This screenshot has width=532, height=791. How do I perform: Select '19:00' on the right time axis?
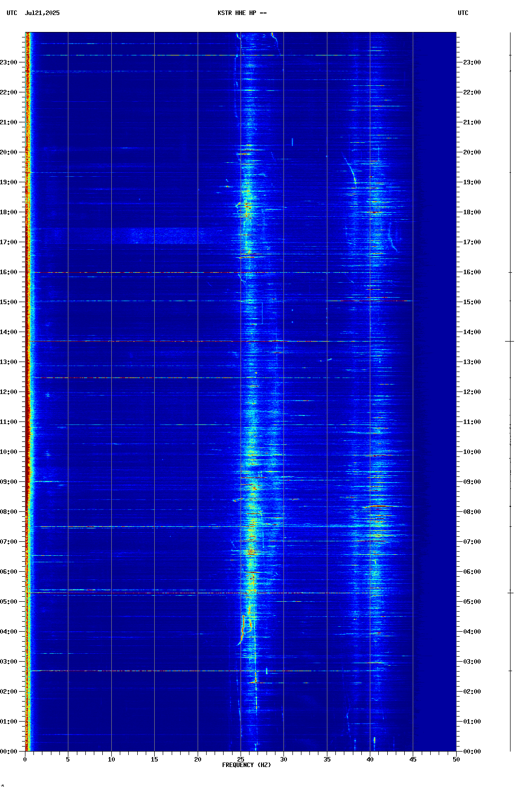(472, 182)
